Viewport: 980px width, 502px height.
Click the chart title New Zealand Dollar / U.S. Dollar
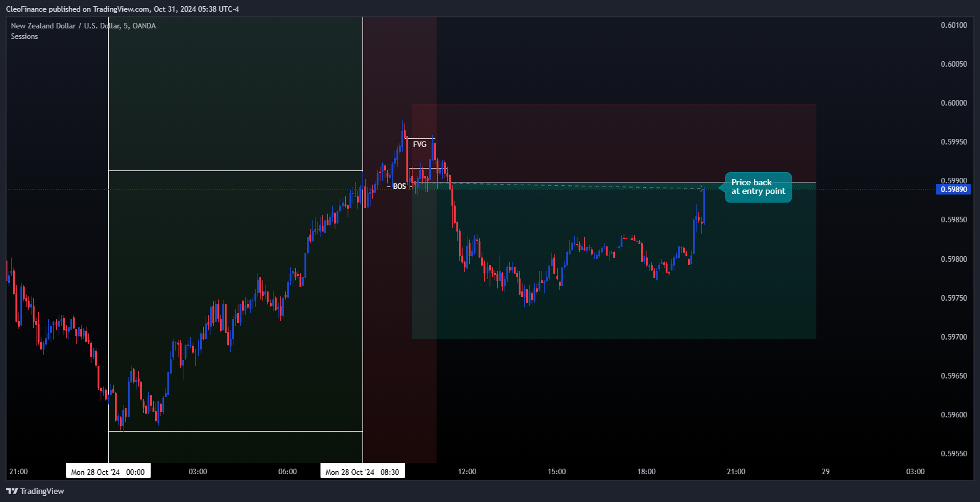(83, 26)
